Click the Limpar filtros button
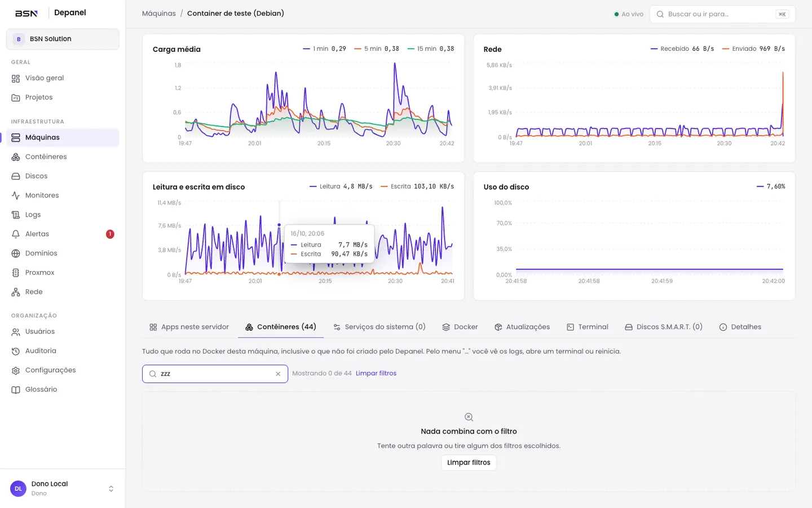This screenshot has width=812, height=508. click(469, 462)
